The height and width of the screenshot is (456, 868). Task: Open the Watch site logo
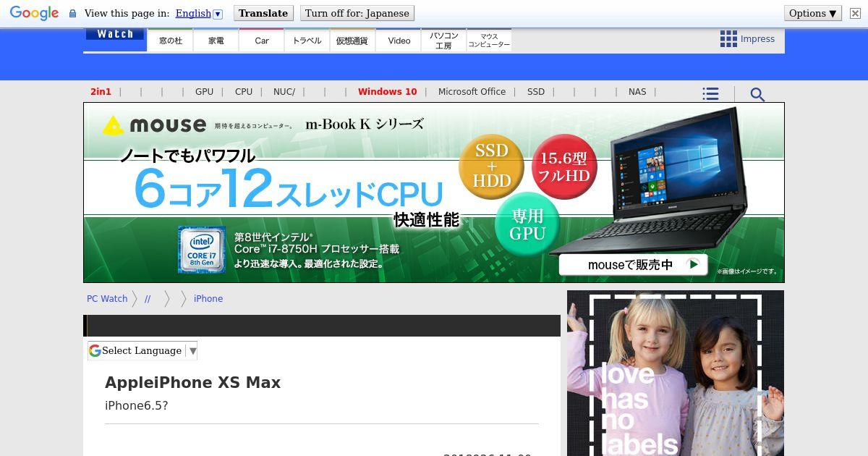point(115,34)
